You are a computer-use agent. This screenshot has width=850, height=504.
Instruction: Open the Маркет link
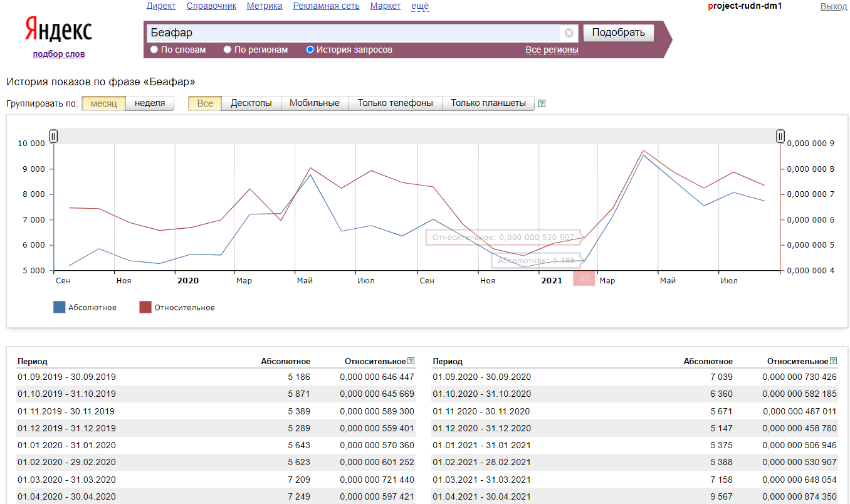click(386, 6)
